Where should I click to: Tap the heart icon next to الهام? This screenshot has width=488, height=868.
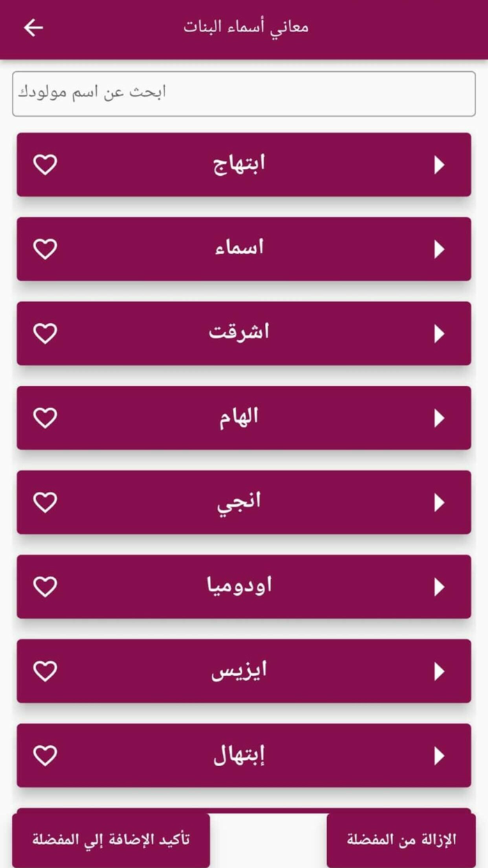click(x=45, y=417)
